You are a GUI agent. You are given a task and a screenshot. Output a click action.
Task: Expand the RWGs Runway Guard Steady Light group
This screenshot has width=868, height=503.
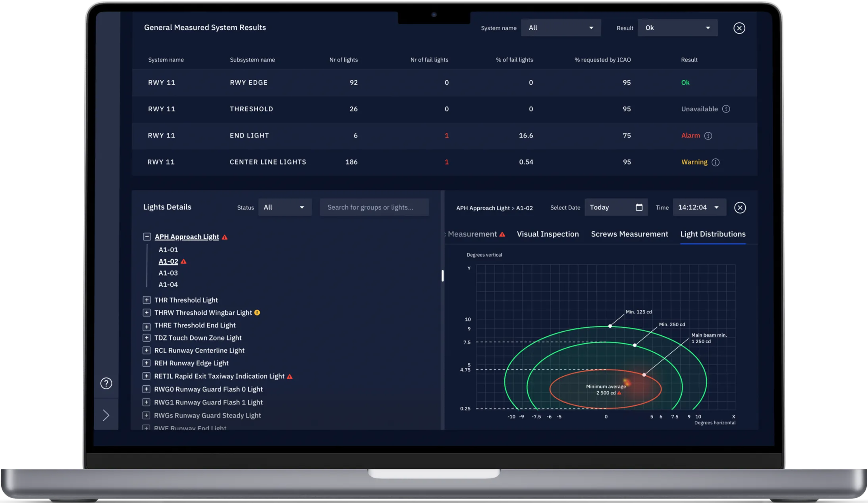(x=147, y=415)
